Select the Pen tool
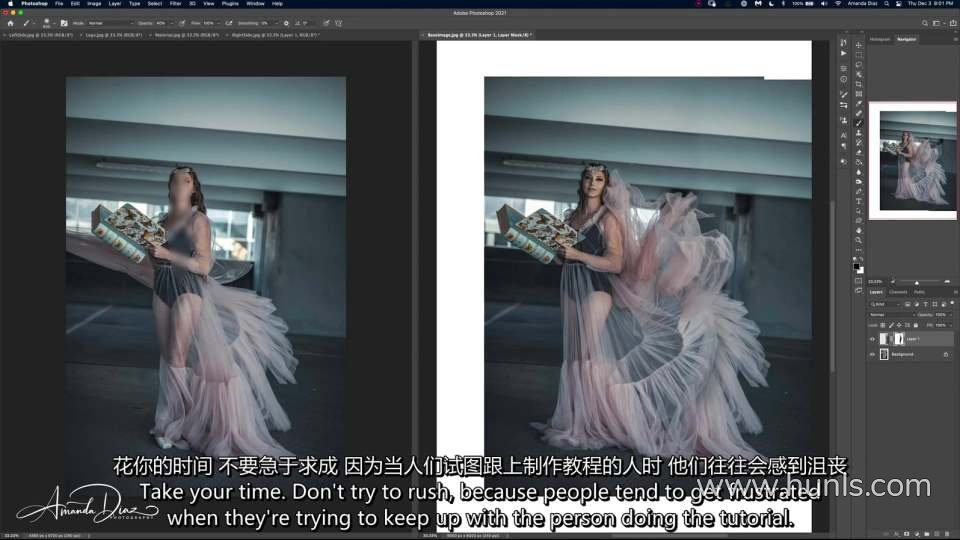The width and height of the screenshot is (960, 540). [858, 191]
